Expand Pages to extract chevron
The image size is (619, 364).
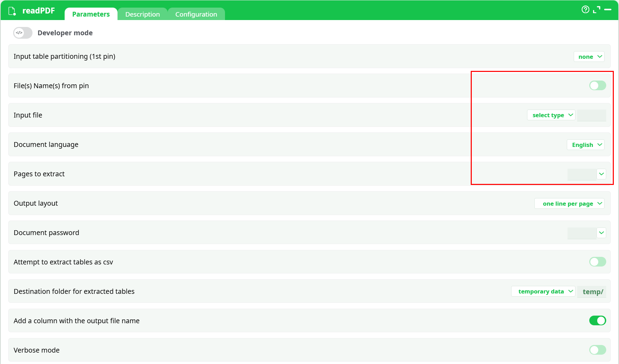[601, 174]
